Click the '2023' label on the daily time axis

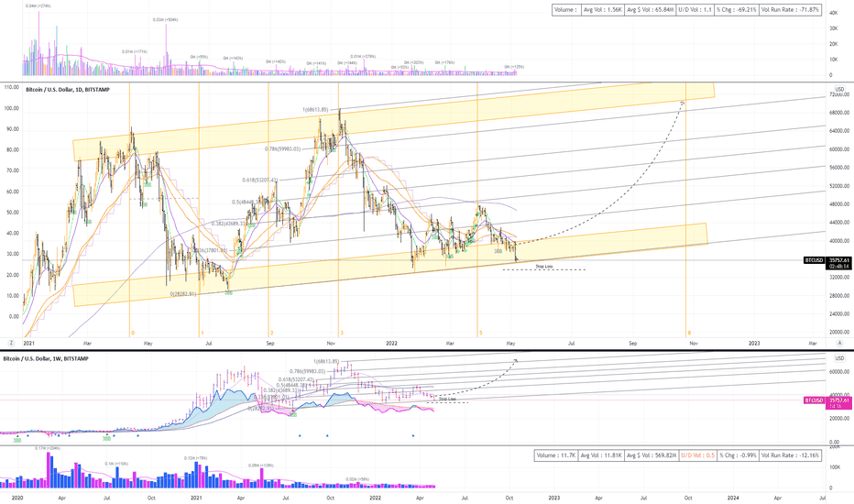754,344
